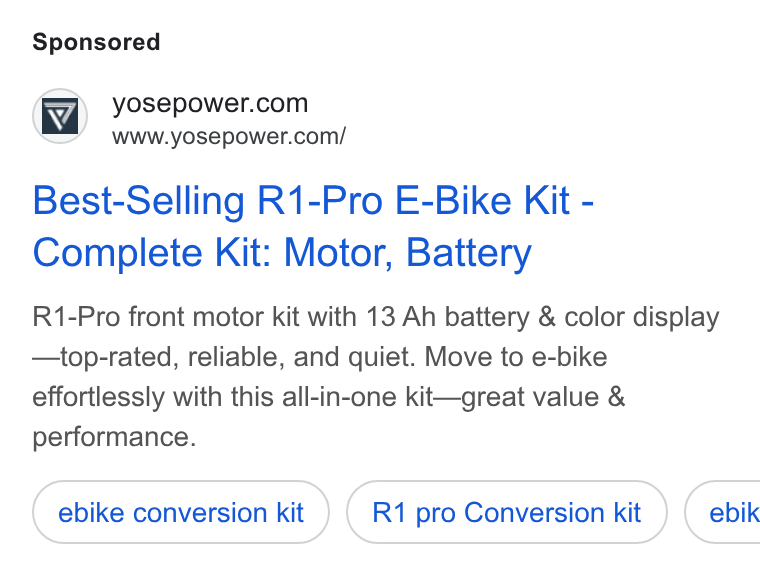
Task: Click the www.yosepower.com/ URL text
Action: [x=229, y=137]
